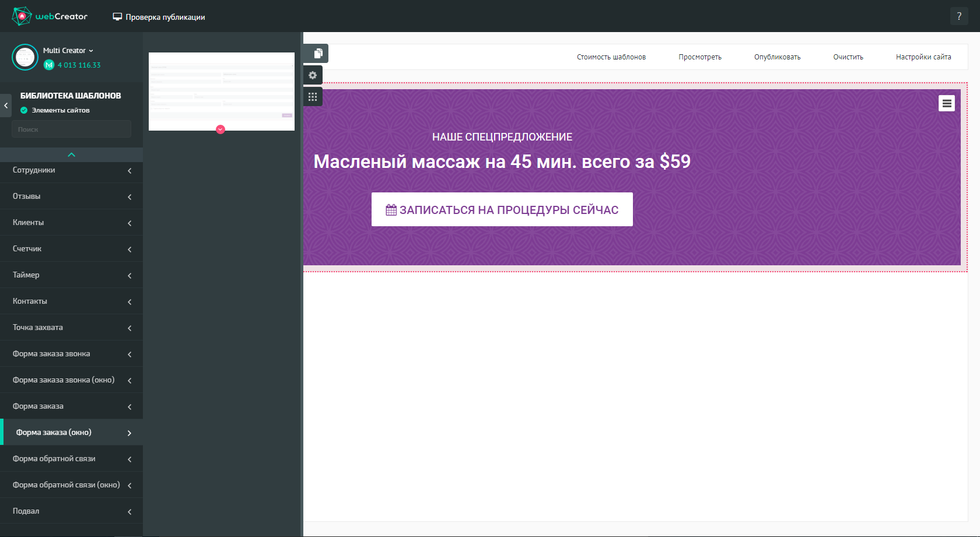This screenshot has width=980, height=537.
Task: Open the block settings gear icon
Action: point(313,75)
